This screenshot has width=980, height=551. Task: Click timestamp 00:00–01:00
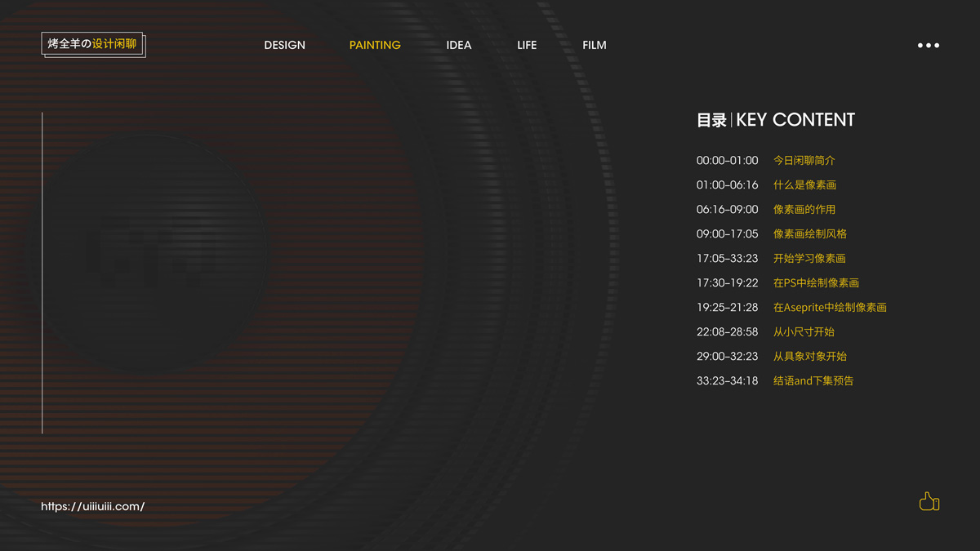tap(727, 160)
